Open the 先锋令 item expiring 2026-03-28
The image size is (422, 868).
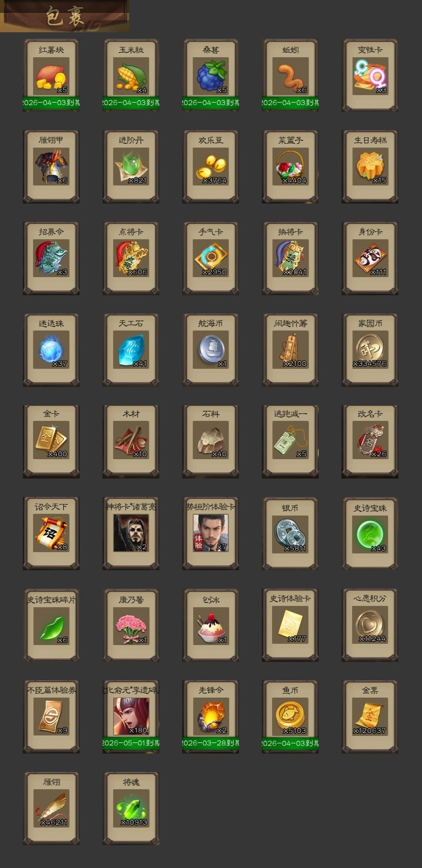point(211,717)
